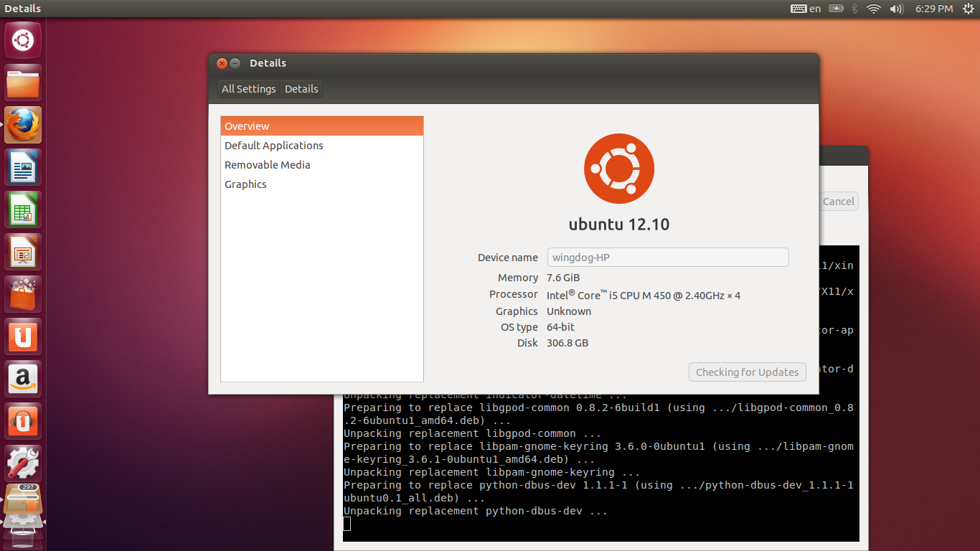This screenshot has width=980, height=551.
Task: Open Firefox web browser
Action: click(x=23, y=125)
